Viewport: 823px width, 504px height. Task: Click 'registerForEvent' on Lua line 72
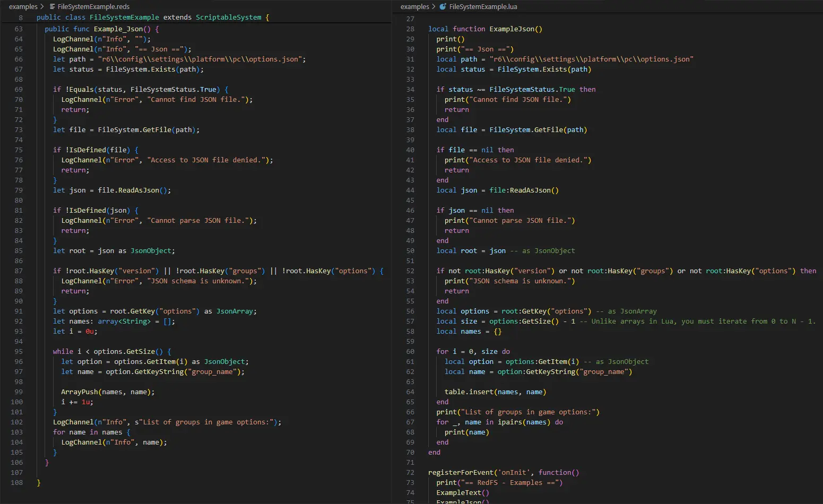461,473
